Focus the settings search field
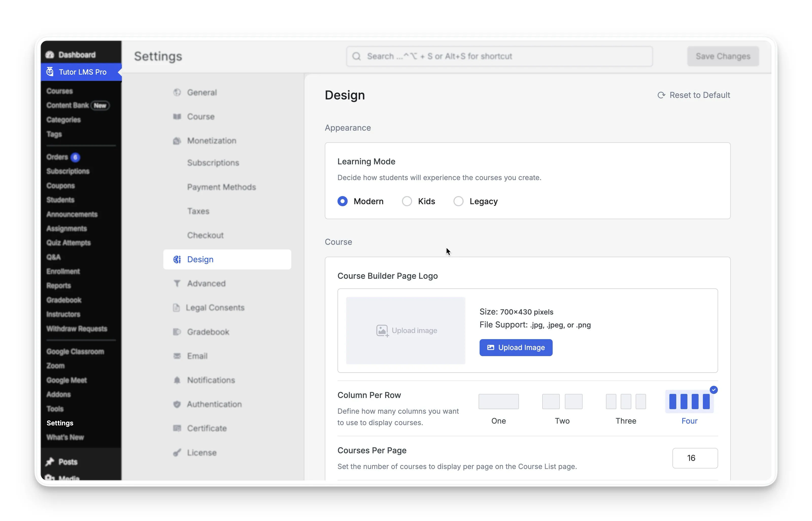 [499, 56]
